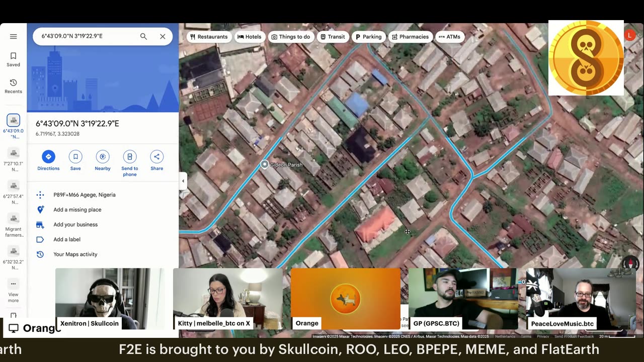Share this location
The image size is (644, 362).
tap(157, 161)
